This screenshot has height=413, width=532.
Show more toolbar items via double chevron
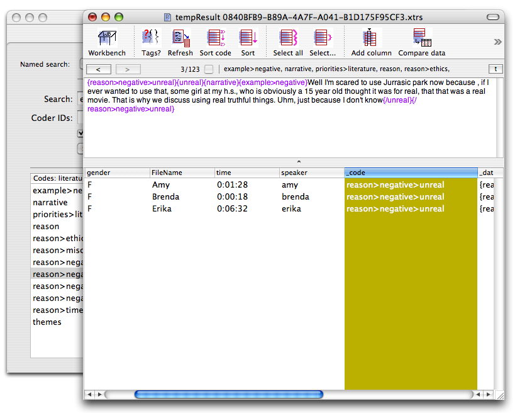tap(497, 42)
